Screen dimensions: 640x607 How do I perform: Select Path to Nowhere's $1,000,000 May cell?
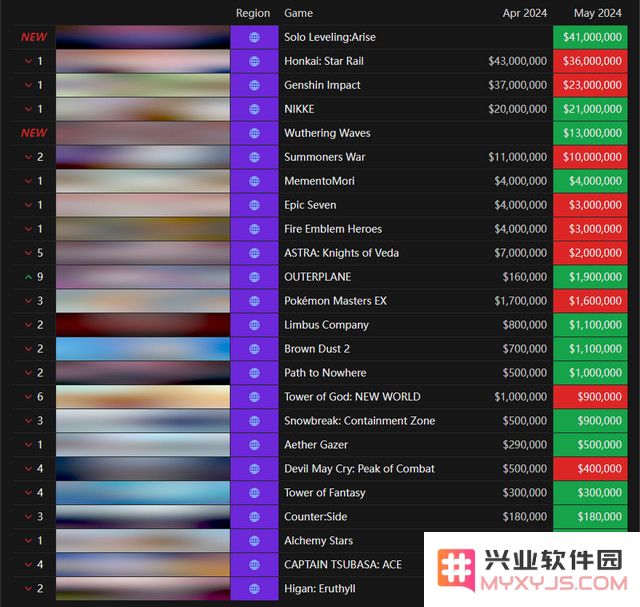590,373
